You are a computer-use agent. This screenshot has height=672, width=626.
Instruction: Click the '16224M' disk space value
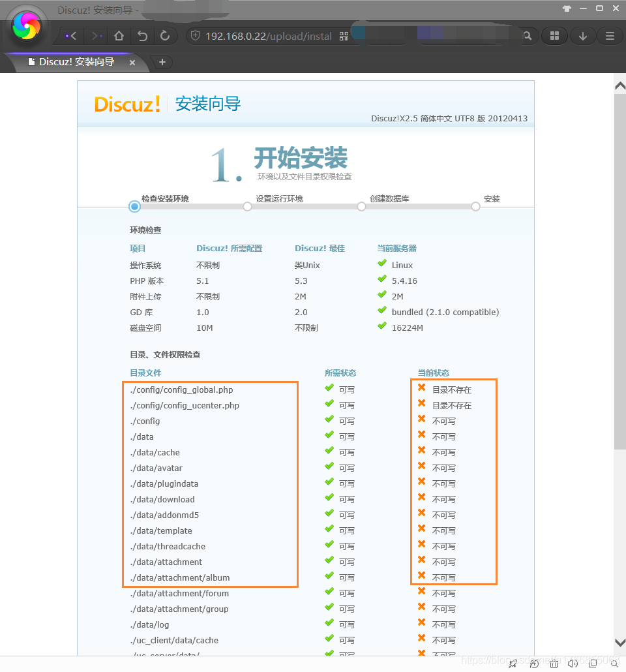tap(407, 328)
